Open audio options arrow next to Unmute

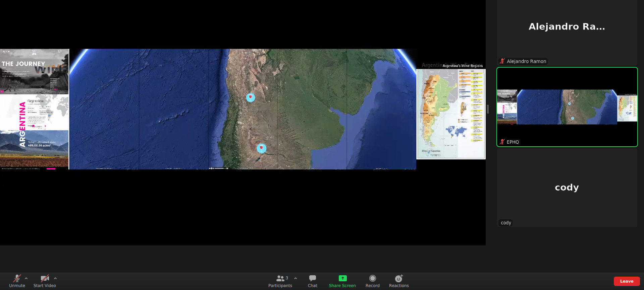pyautogui.click(x=26, y=278)
